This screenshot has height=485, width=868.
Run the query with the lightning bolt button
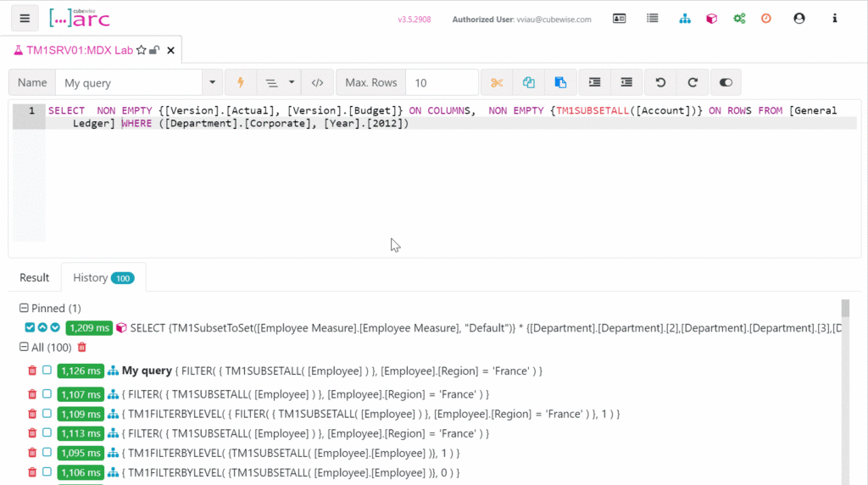point(241,82)
